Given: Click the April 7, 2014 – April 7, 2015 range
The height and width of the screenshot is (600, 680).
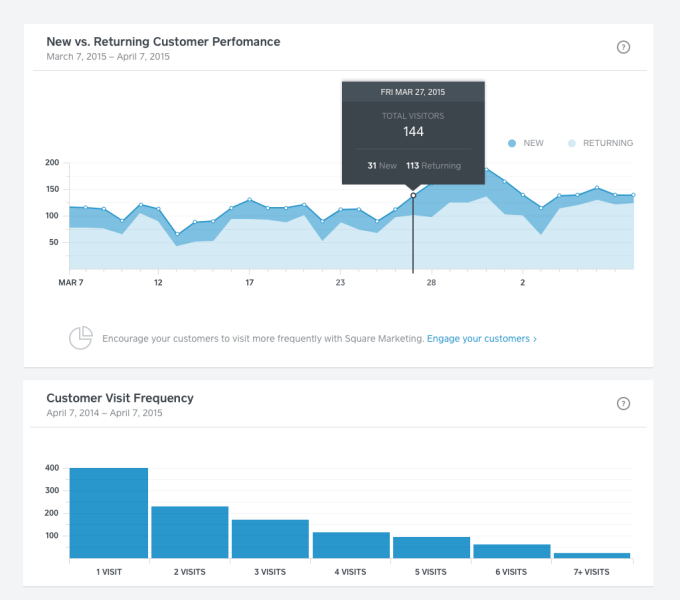Looking at the screenshot, I should click(104, 412).
